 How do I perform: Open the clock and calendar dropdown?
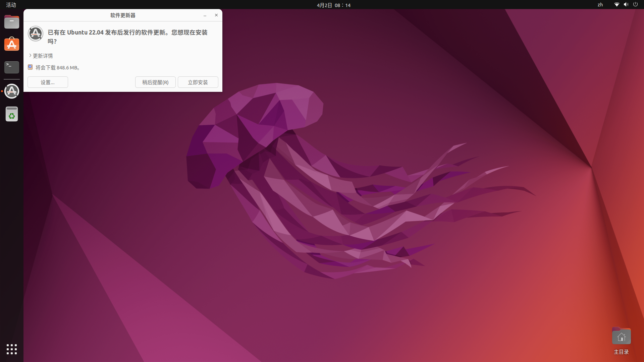333,5
